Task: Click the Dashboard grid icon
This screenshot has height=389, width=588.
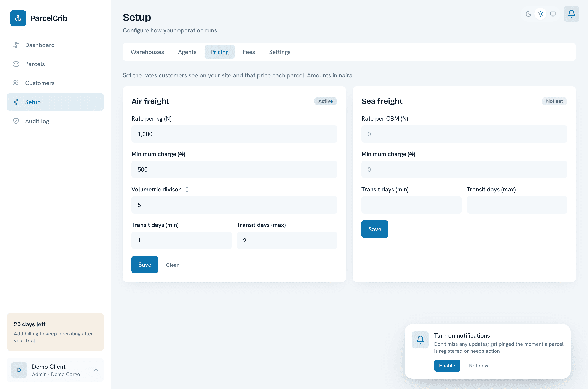Action: 16,45
